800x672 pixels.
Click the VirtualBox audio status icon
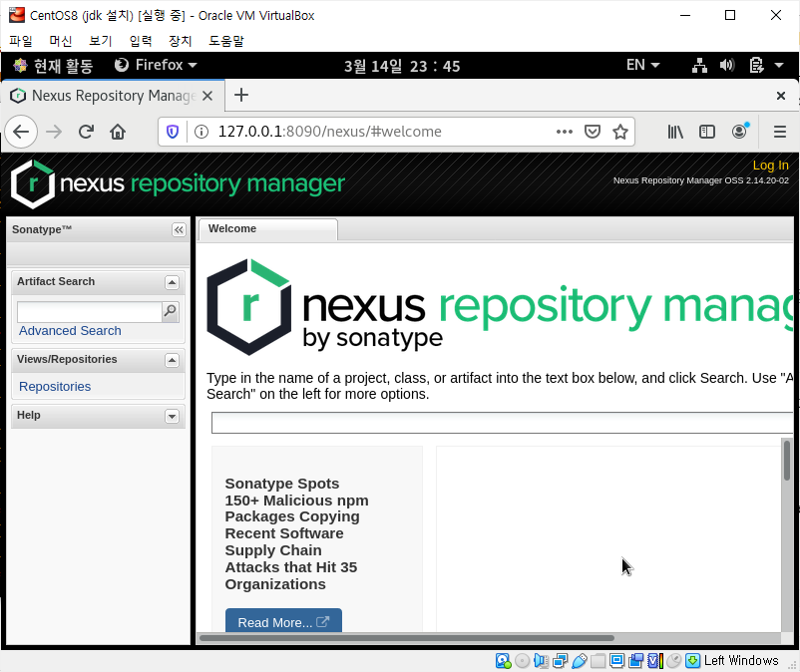[541, 661]
